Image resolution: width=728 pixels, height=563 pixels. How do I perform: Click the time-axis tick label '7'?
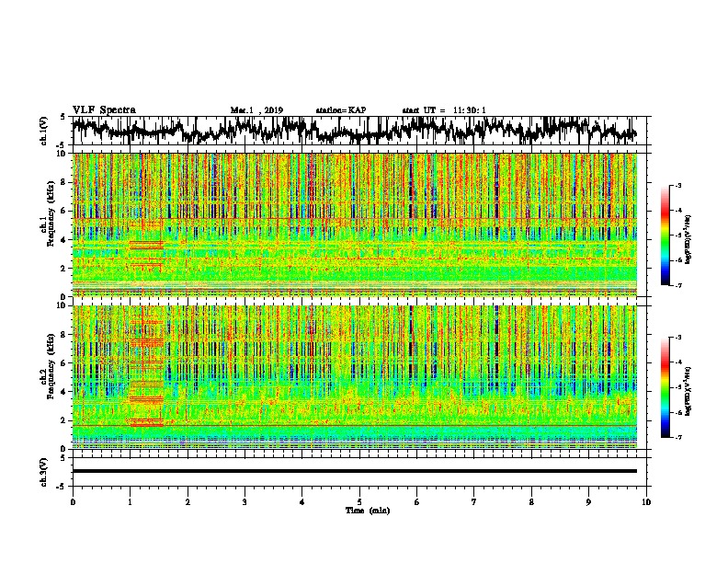[474, 502]
